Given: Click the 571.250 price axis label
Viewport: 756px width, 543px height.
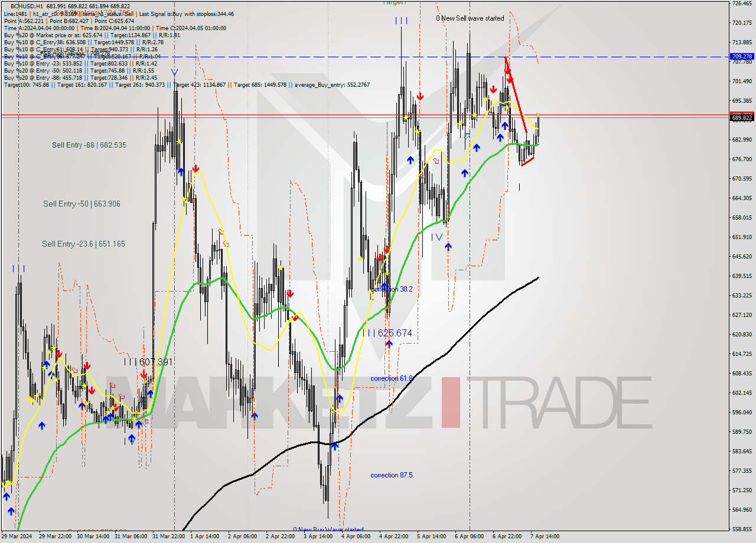Looking at the screenshot, I should [742, 490].
